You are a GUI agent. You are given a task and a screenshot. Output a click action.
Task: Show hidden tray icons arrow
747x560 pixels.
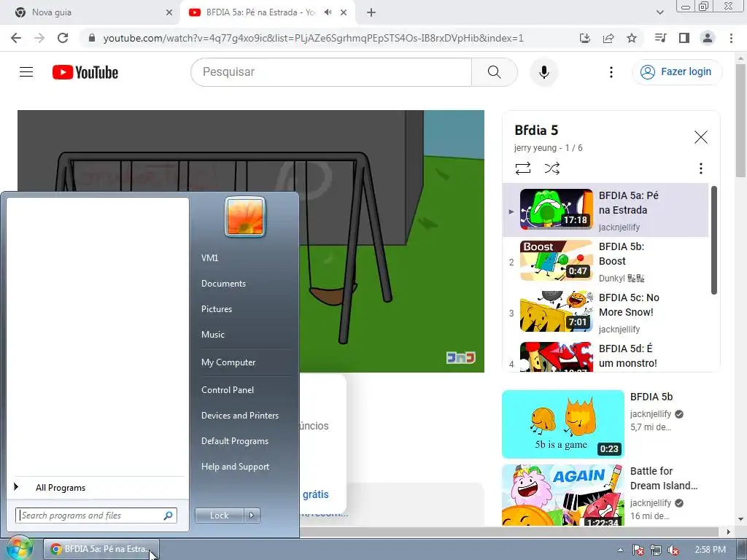tap(620, 550)
